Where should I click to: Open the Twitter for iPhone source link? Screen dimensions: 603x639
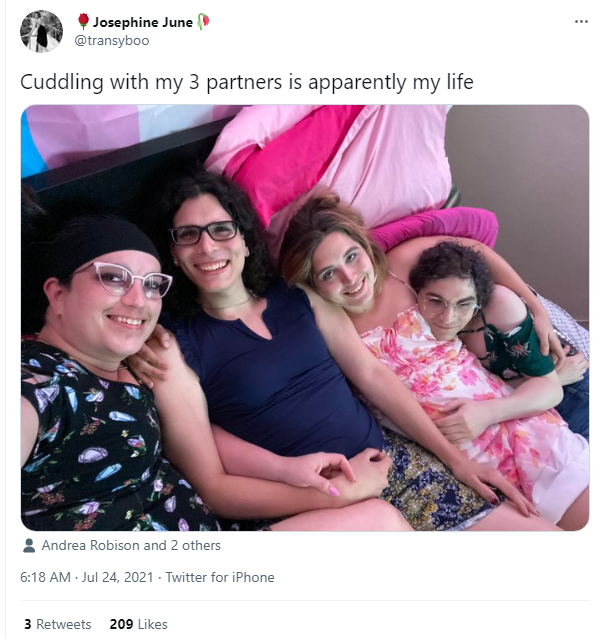(220, 577)
